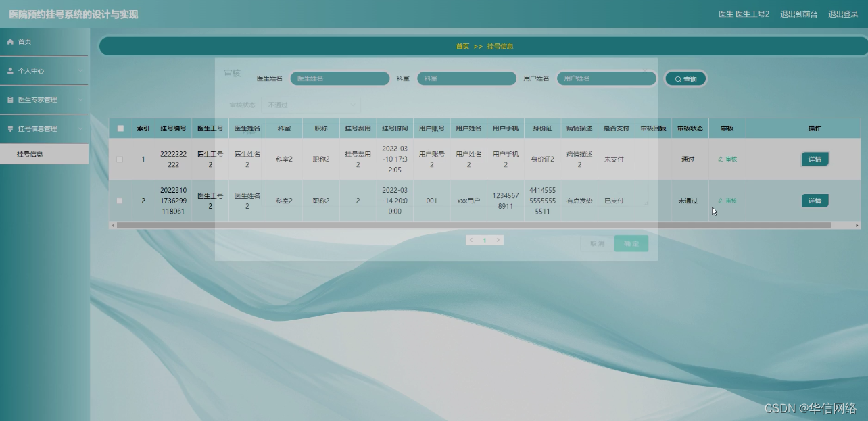Click the 详情 button on the first row
Screen dimensions: 868x421
click(814, 159)
